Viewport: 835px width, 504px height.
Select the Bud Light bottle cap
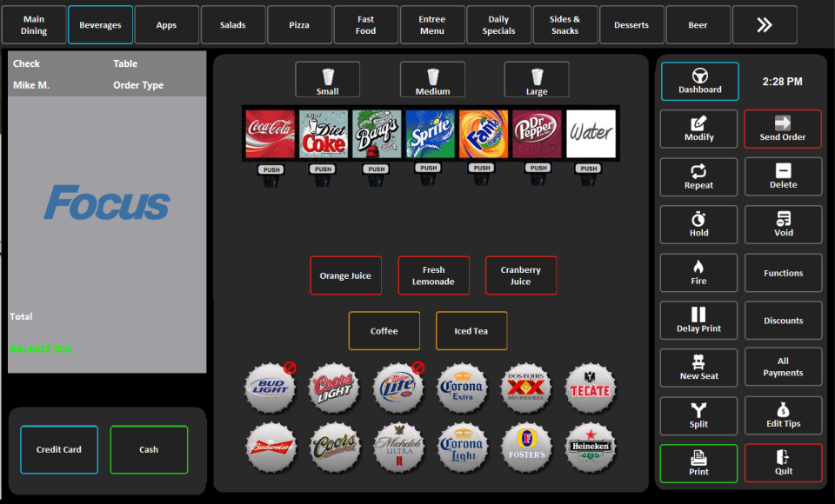pos(271,388)
